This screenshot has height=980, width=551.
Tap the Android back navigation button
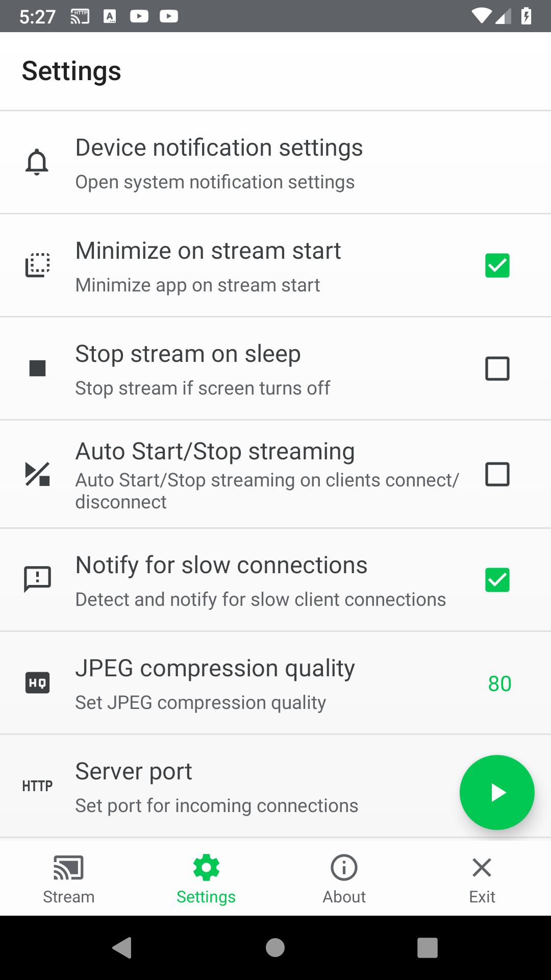click(x=122, y=948)
